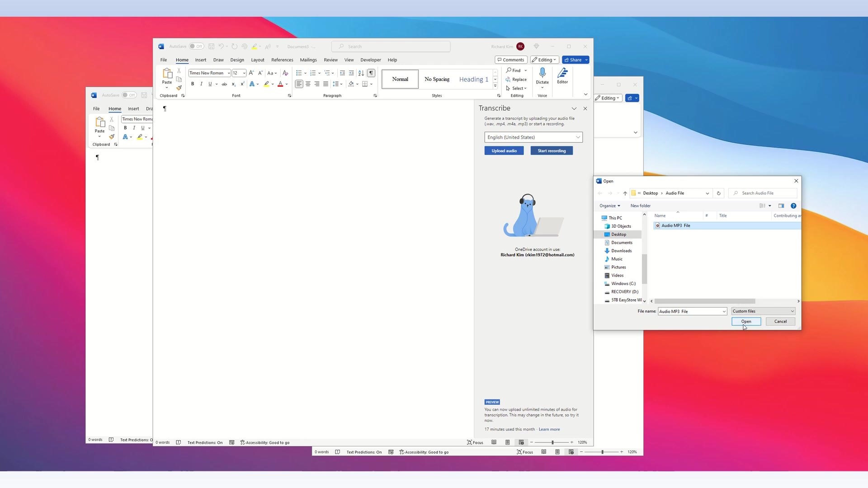Expand the Styles gallery more arrow

pos(495,86)
